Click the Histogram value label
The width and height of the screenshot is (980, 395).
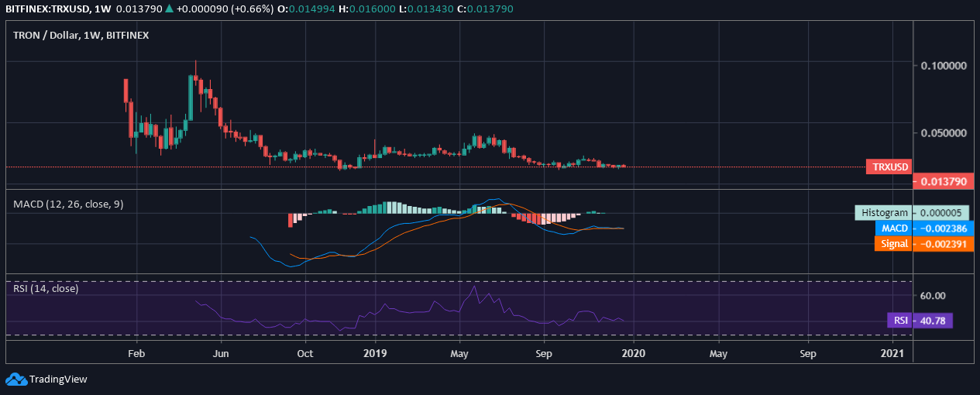(883, 212)
